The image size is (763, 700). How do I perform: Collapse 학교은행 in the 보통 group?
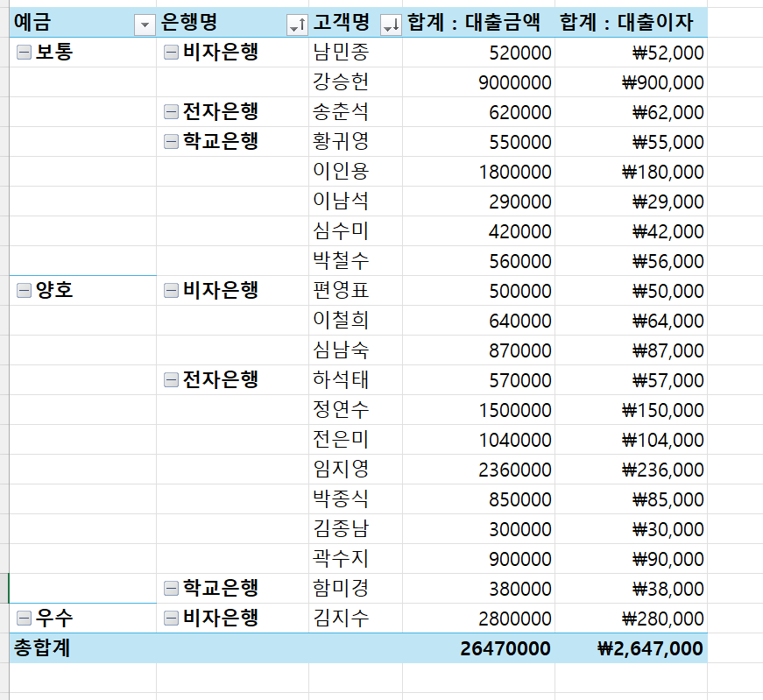[x=172, y=142]
